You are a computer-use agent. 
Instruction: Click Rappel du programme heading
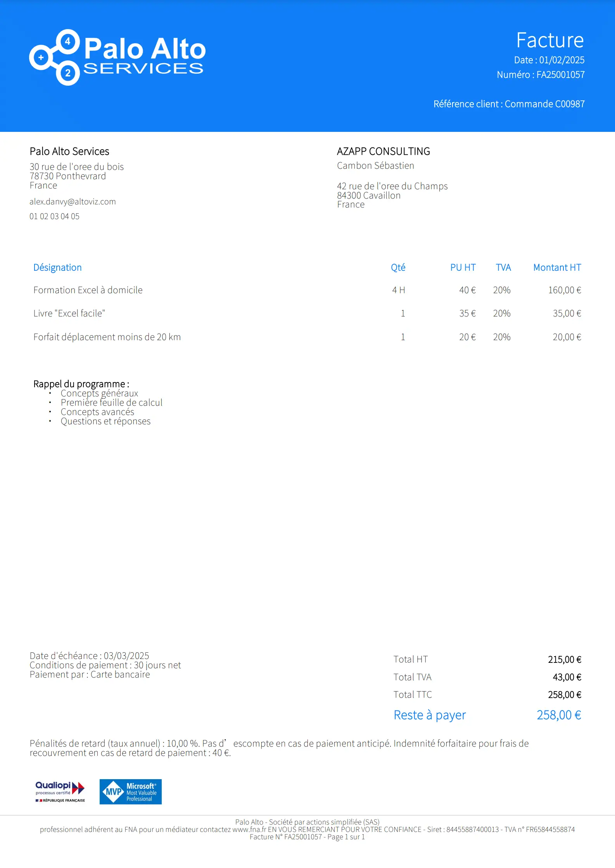pyautogui.click(x=81, y=384)
